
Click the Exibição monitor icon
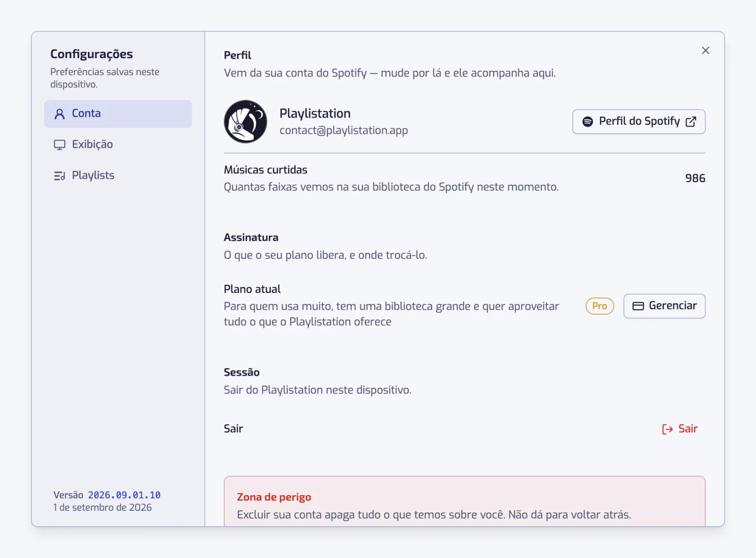point(60,145)
